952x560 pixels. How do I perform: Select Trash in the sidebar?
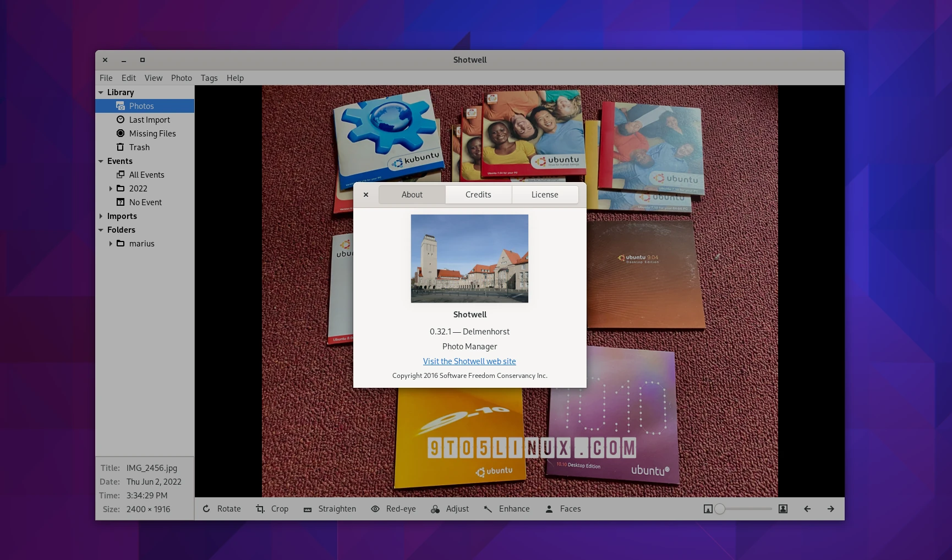click(139, 147)
